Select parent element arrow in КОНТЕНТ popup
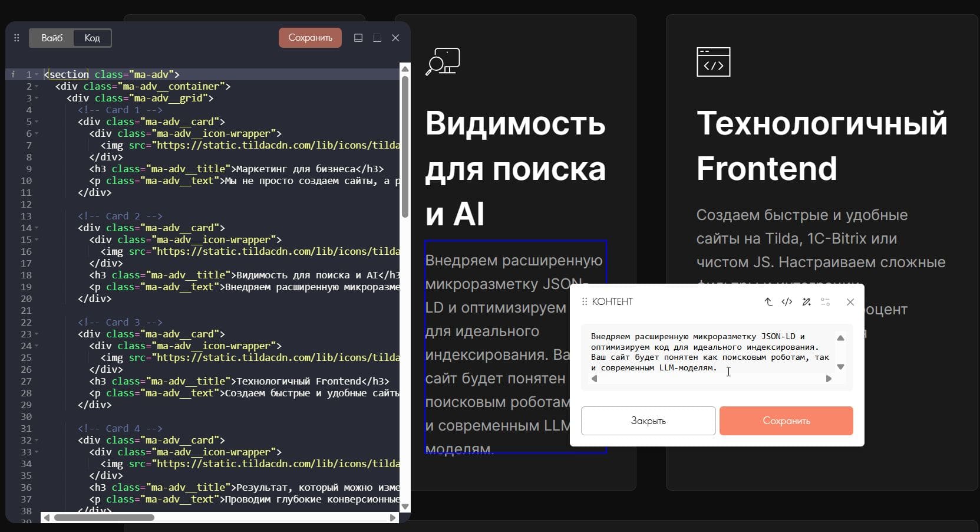 pyautogui.click(x=768, y=302)
